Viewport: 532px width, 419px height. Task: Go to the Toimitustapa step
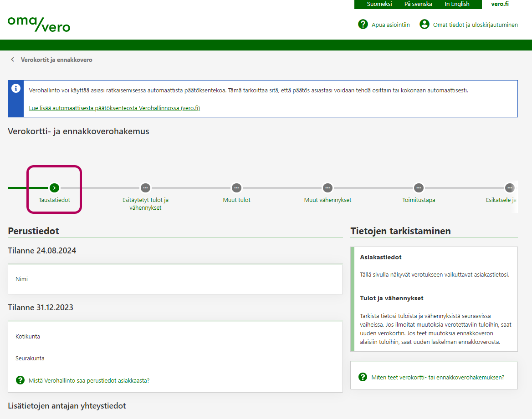coord(419,187)
